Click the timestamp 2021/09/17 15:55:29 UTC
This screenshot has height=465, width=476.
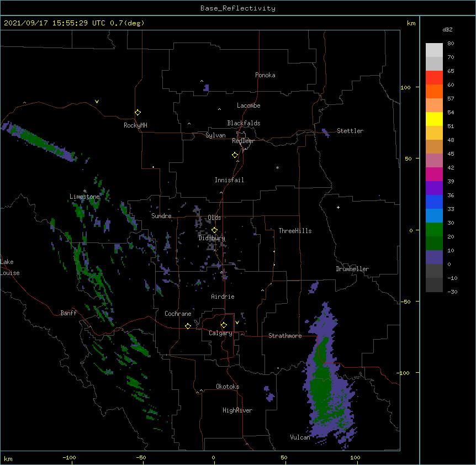click(55, 23)
